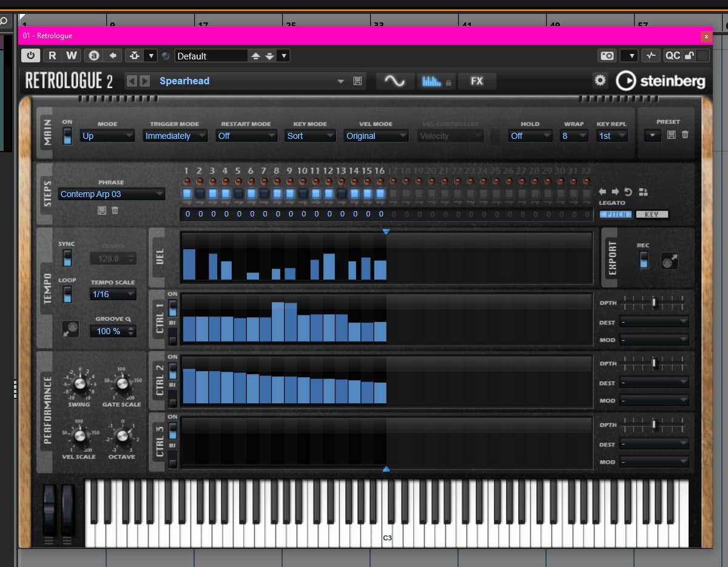728x567 pixels.
Task: Open the Restart Mode dropdown
Action: (x=246, y=136)
